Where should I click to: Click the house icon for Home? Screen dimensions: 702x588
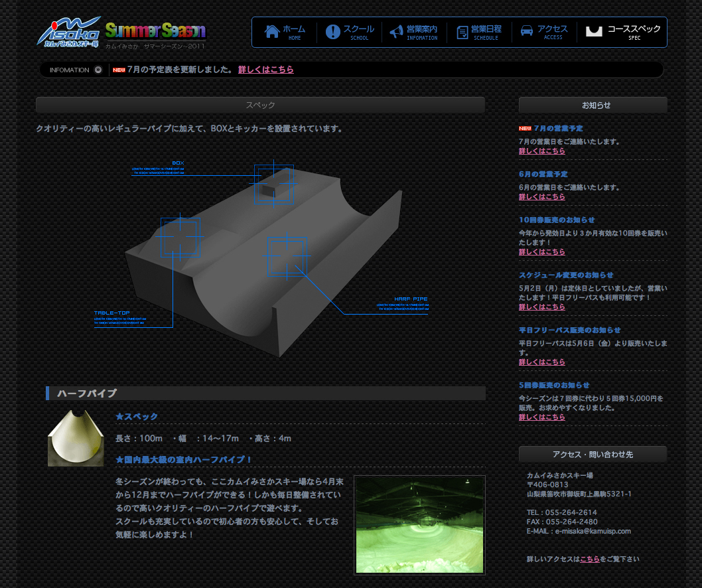pos(271,32)
